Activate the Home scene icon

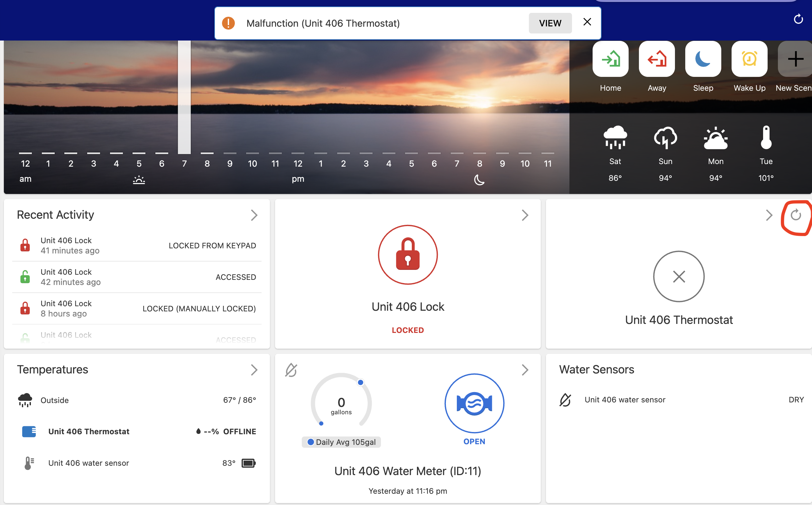[610, 59]
